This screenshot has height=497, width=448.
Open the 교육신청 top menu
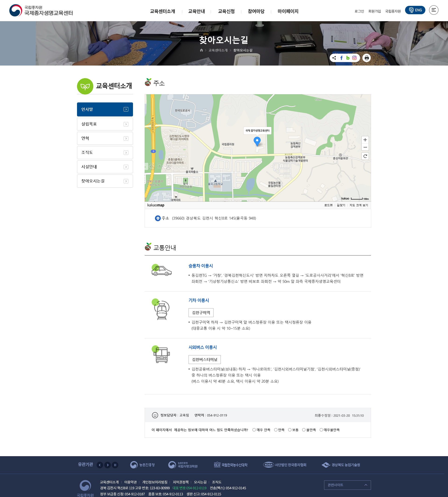(x=226, y=11)
